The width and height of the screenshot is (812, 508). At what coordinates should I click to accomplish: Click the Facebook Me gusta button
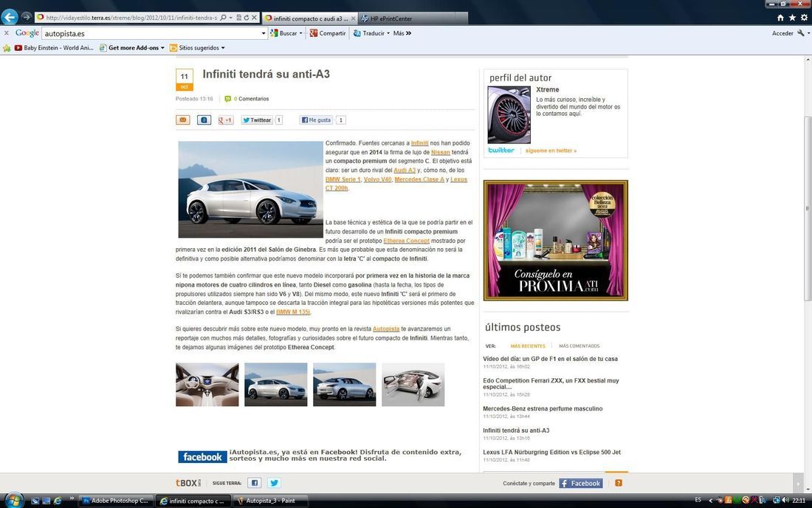pos(316,120)
